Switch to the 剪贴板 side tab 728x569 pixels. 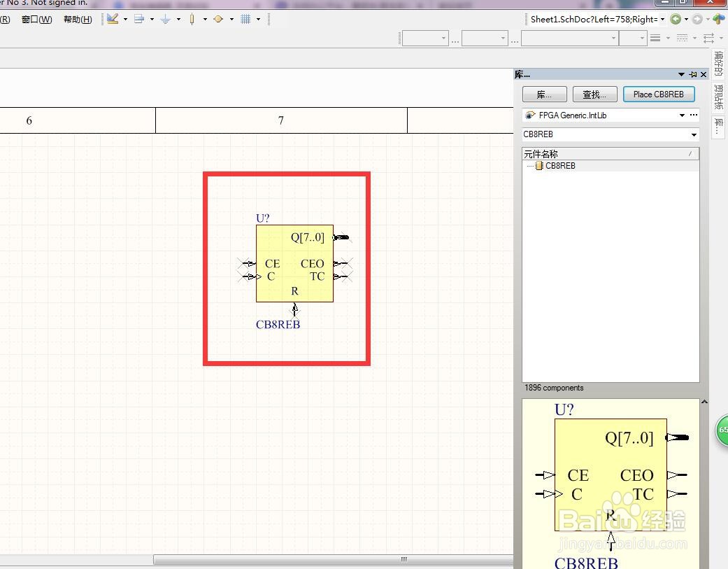pos(718,97)
